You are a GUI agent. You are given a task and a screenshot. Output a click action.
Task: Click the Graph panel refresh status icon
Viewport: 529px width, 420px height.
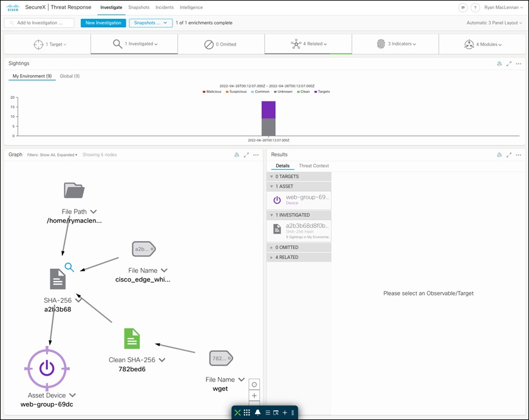tap(237, 155)
